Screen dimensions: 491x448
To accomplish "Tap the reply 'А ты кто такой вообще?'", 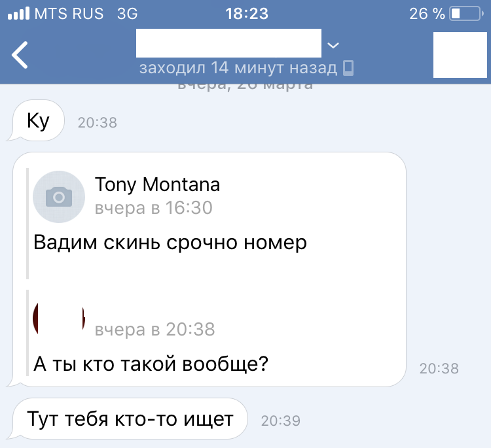I will pos(151,363).
